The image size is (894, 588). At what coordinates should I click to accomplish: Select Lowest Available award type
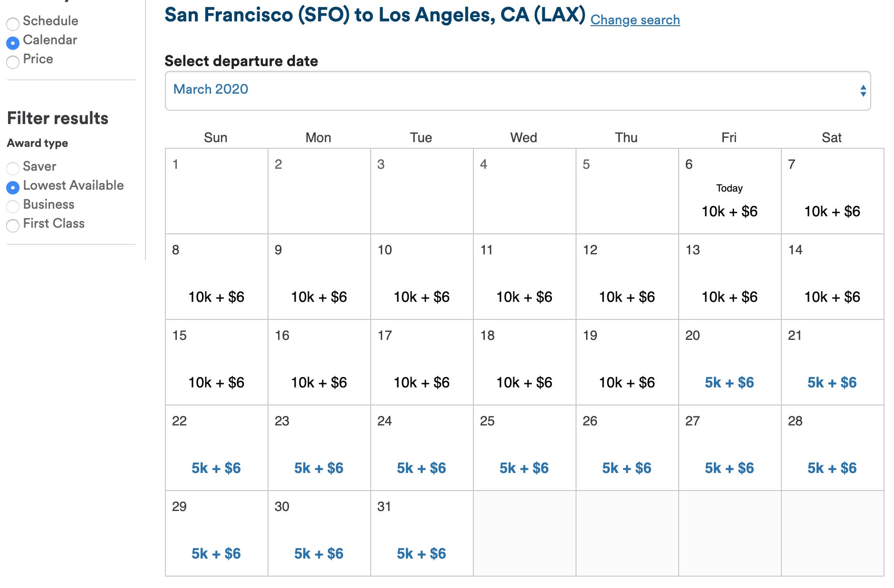click(13, 187)
